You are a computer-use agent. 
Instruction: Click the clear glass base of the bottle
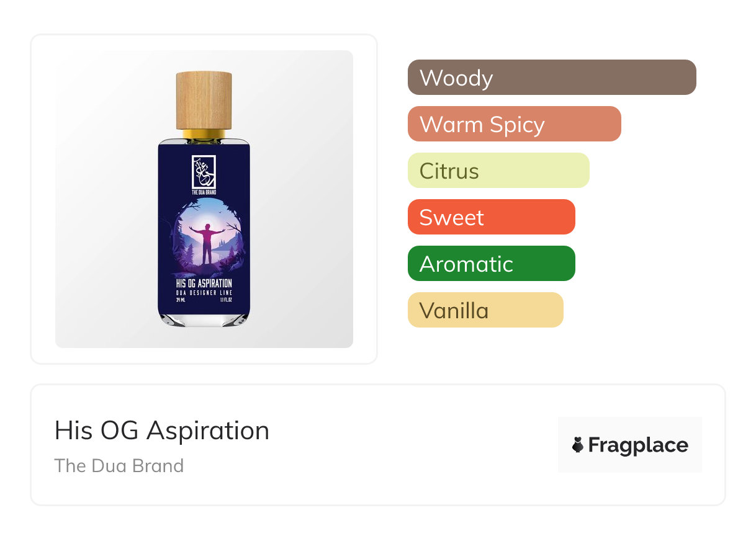pyautogui.click(x=204, y=320)
